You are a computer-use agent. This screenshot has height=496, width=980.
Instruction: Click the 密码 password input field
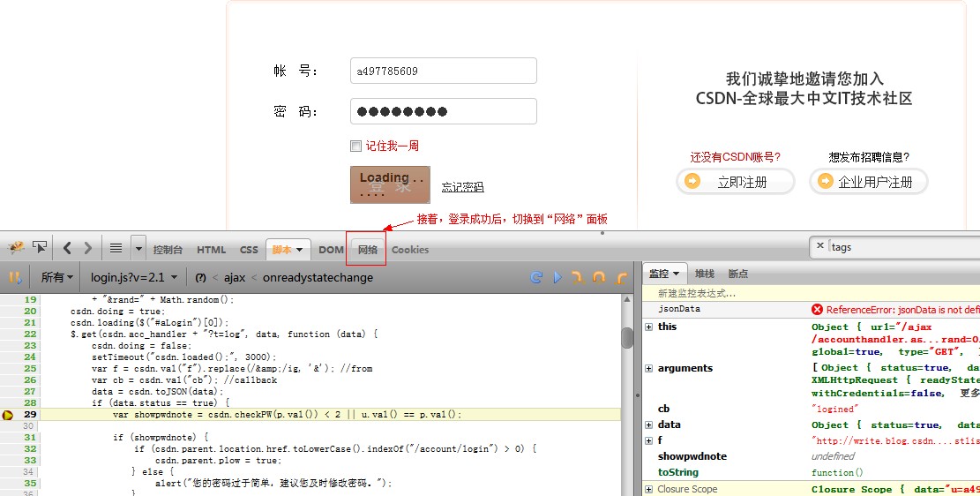pos(443,111)
